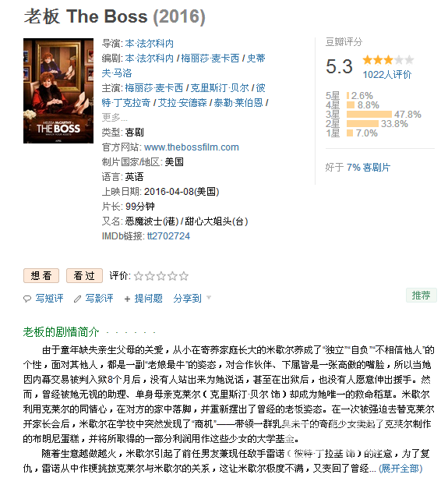Click the plus icon beside 提问题
This screenshot has height=485, width=448.
click(127, 299)
